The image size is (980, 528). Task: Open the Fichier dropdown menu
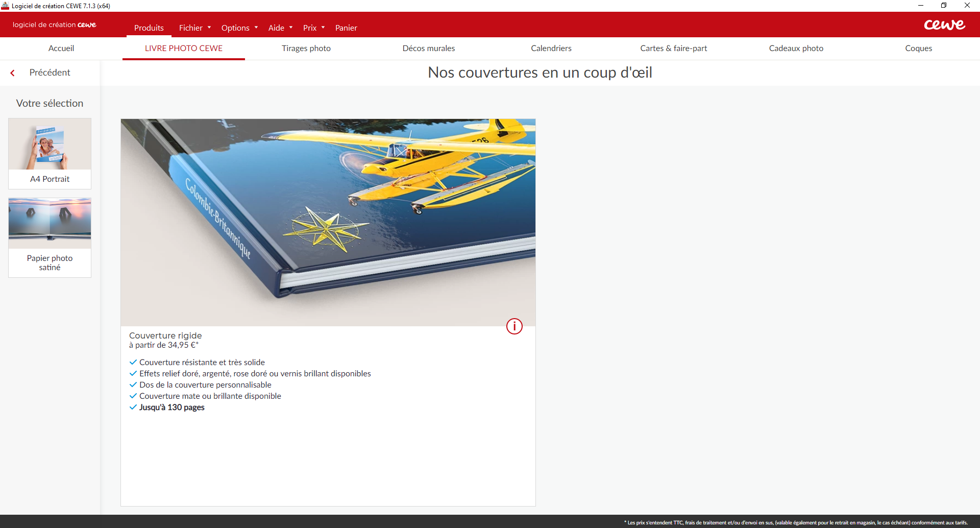194,28
